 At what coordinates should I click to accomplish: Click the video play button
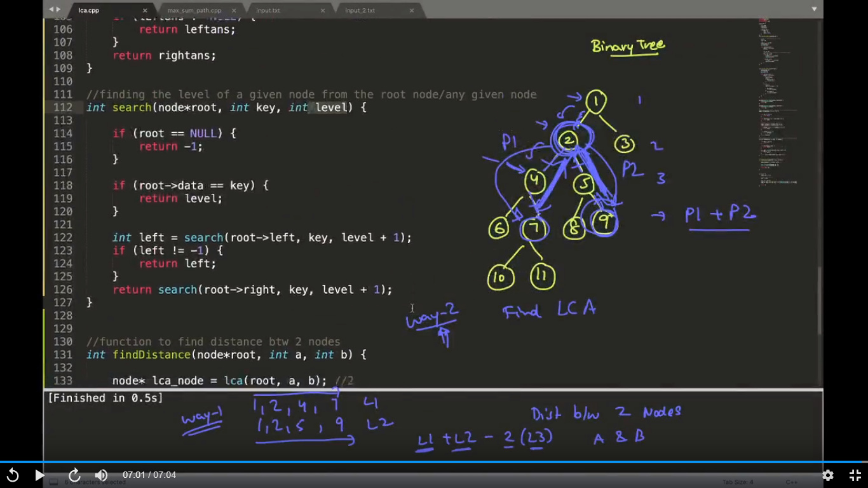pos(39,475)
